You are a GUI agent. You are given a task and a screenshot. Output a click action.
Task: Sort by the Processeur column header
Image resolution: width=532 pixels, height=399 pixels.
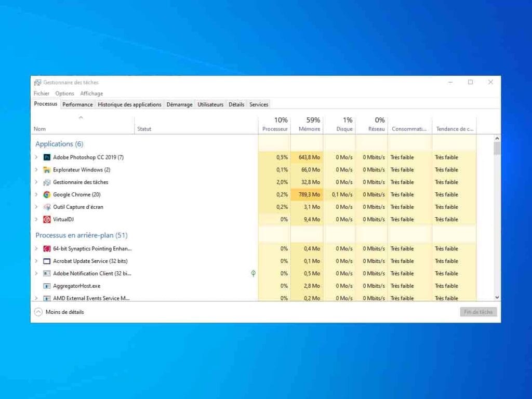tap(275, 125)
